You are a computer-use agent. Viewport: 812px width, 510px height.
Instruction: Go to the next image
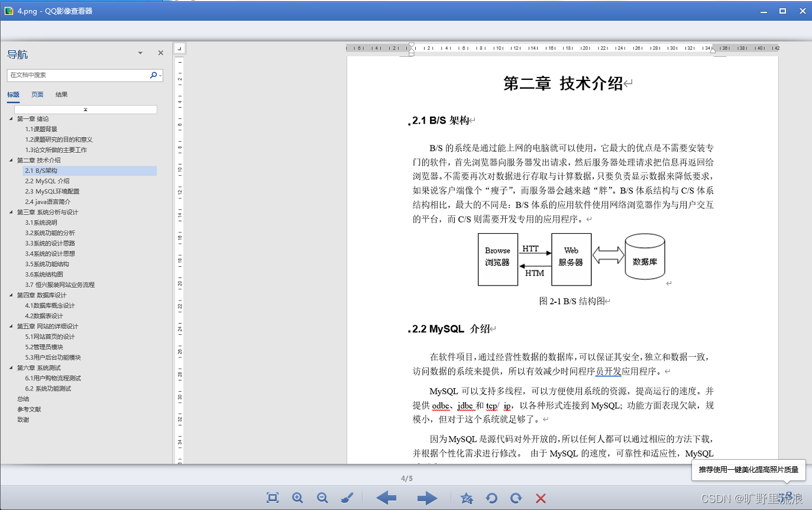(427, 498)
